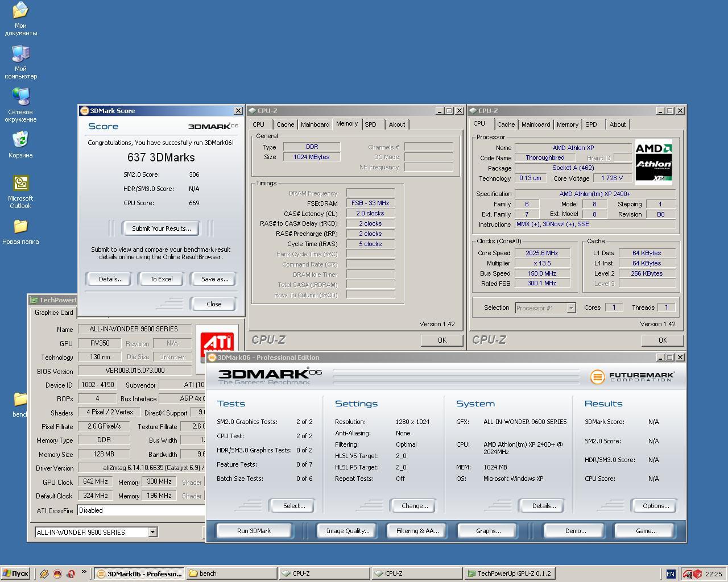The height and width of the screenshot is (582, 728).
Task: Click Options button under Results
Action: tap(656, 506)
